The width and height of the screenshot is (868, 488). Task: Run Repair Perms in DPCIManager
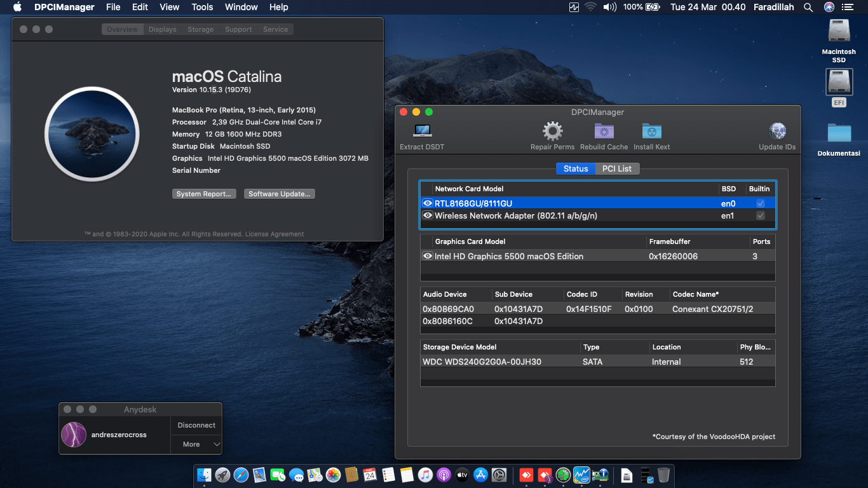click(552, 132)
